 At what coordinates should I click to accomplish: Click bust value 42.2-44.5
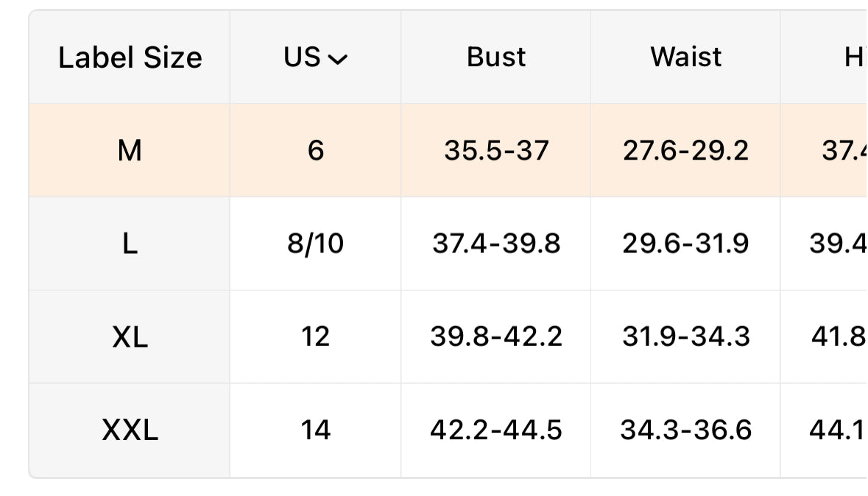point(496,430)
